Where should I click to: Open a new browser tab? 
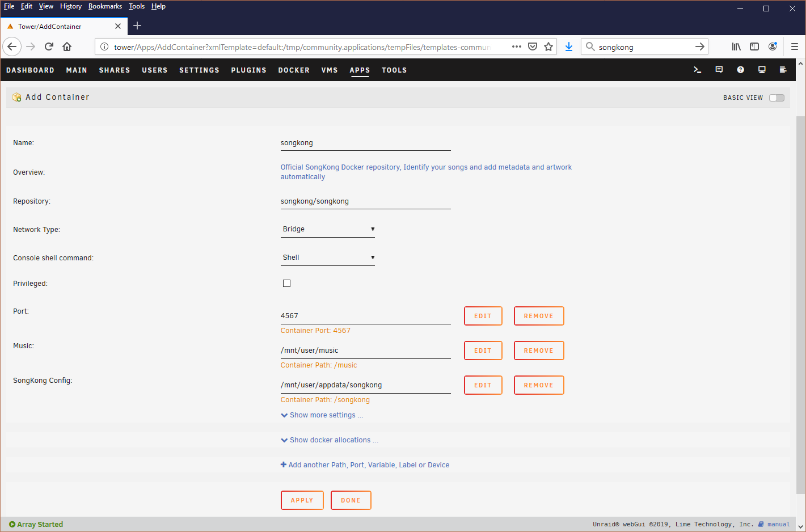(137, 26)
